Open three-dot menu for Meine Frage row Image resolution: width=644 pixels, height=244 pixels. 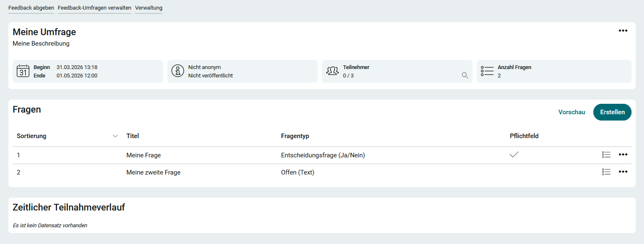point(623,155)
